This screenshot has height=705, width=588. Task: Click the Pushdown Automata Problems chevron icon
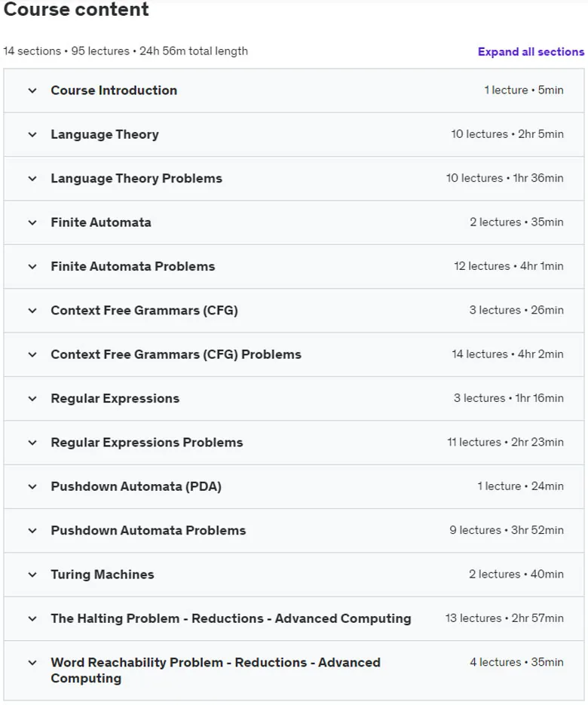[x=32, y=532]
